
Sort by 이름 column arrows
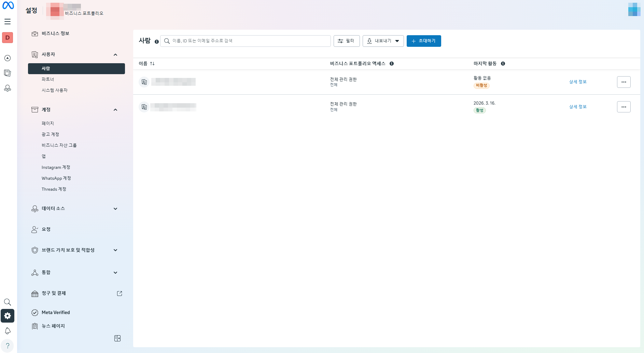click(152, 64)
